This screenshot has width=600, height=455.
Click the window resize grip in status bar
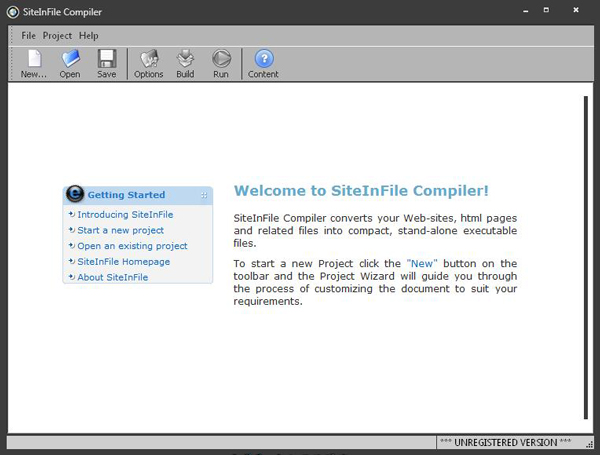[589, 444]
